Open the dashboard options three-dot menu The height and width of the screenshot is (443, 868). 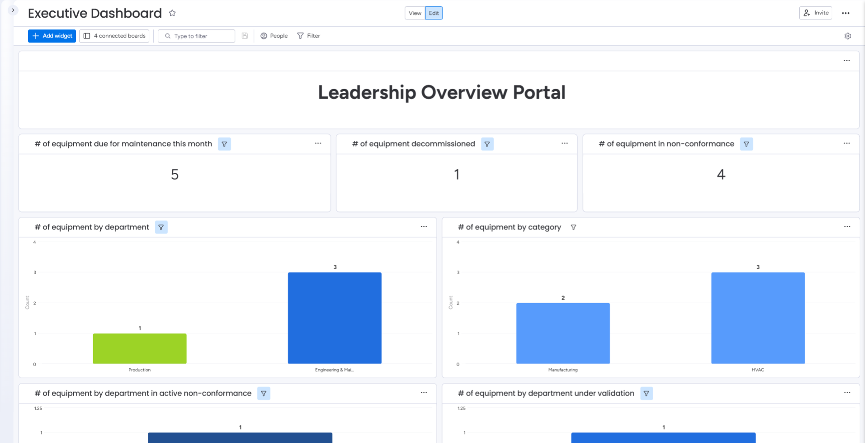pos(846,13)
